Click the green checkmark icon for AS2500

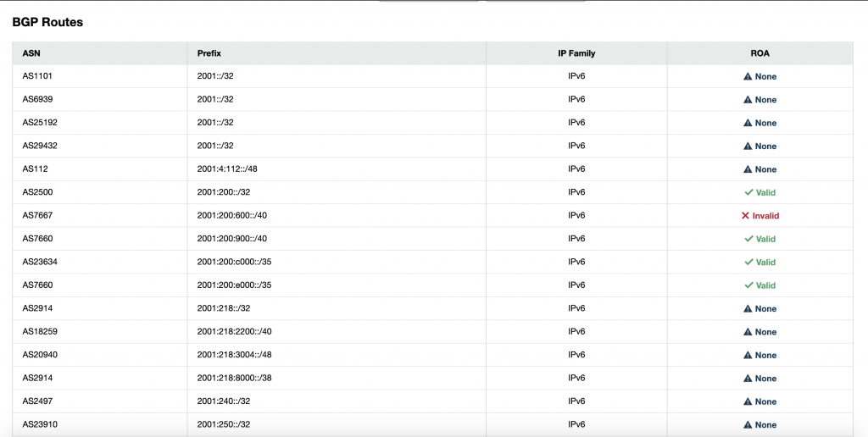[748, 192]
